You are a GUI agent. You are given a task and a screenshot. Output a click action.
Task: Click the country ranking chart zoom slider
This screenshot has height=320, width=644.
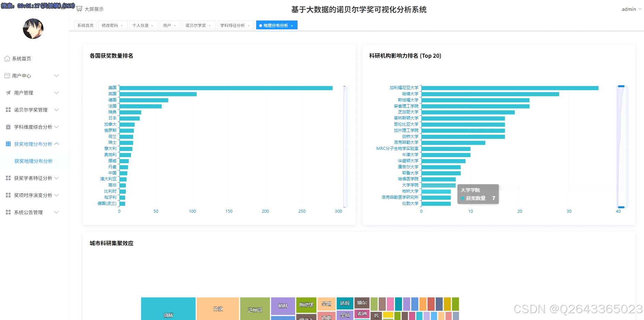click(345, 147)
